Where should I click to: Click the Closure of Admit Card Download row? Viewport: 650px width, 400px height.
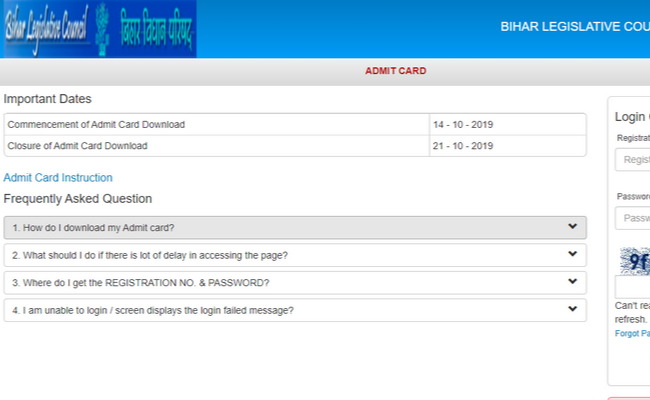coord(216,146)
